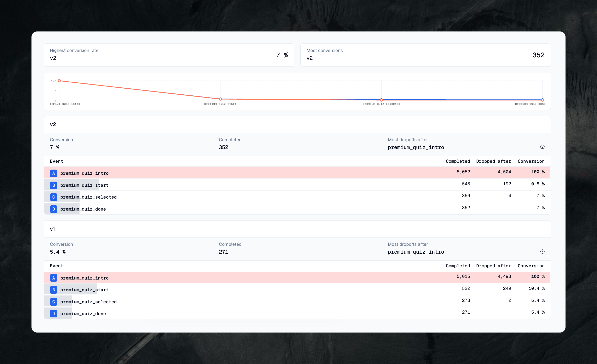
Task: Click the info icon in v1 dropoffs section
Action: coord(543,252)
